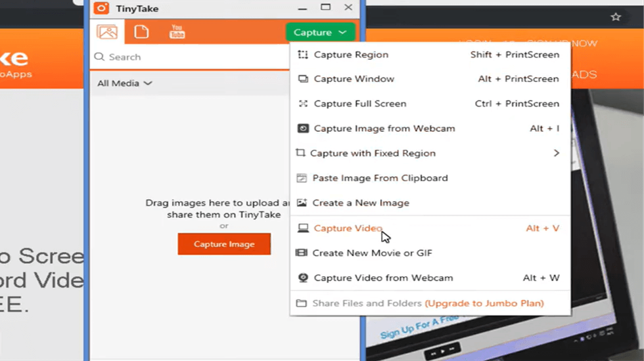The width and height of the screenshot is (644, 361).
Task: Expand the All Media filter dropdown
Action: point(124,83)
